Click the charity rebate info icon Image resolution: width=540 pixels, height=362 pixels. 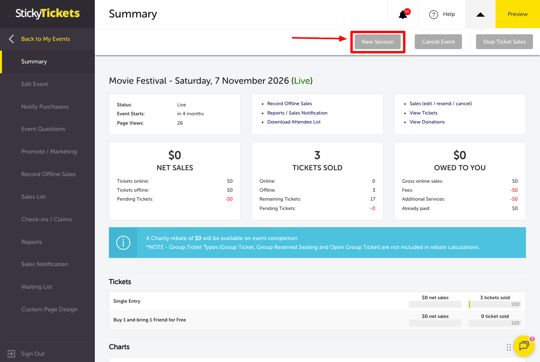coord(123,242)
